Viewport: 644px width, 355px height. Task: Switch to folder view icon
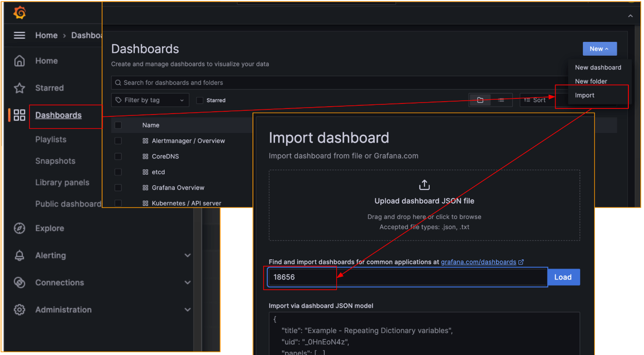(480, 100)
